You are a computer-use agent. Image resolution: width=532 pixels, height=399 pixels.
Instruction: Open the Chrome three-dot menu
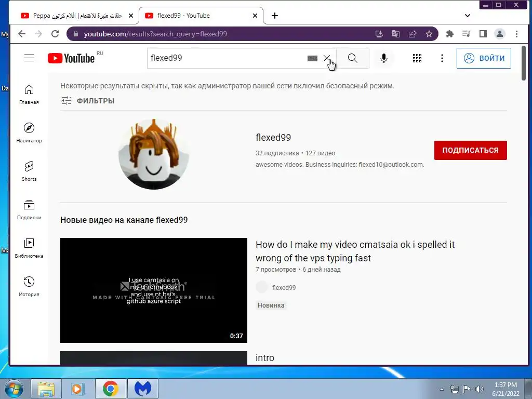click(x=516, y=34)
